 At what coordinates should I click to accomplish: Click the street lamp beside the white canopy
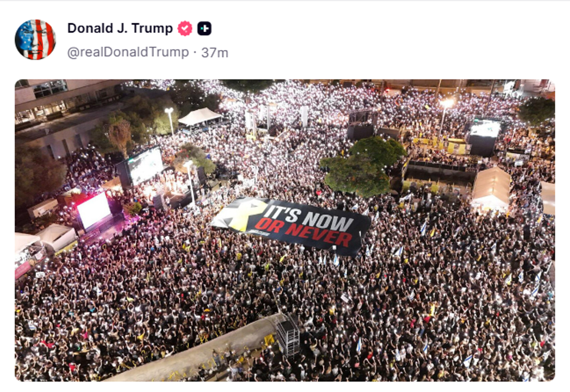[170, 121]
